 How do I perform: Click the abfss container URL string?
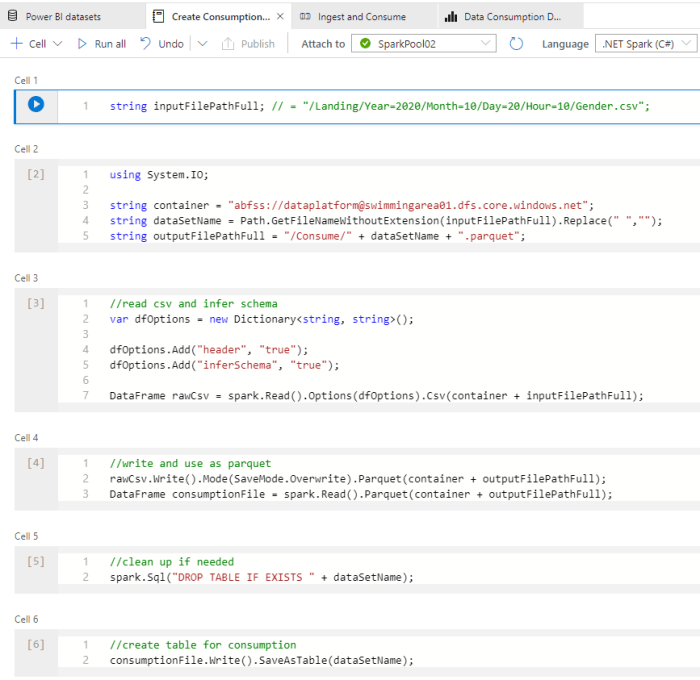click(x=408, y=205)
